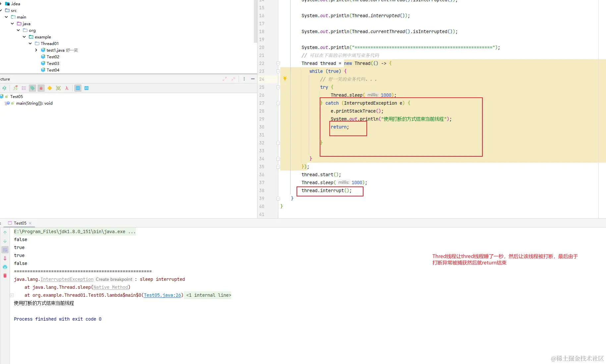606x364 pixels.
Task: Select Test02 in project tree
Action: 53,57
